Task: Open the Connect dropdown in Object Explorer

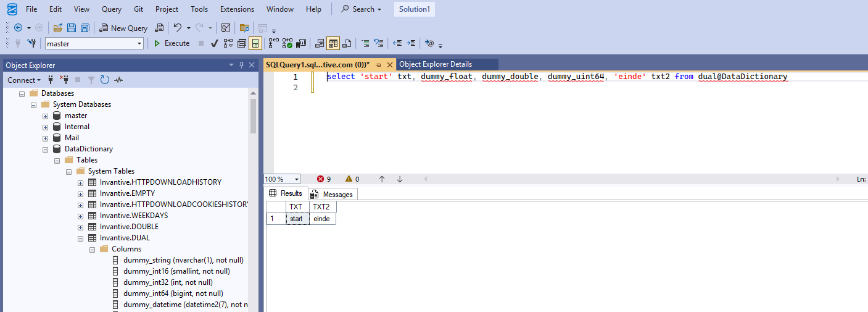Action: click(24, 80)
